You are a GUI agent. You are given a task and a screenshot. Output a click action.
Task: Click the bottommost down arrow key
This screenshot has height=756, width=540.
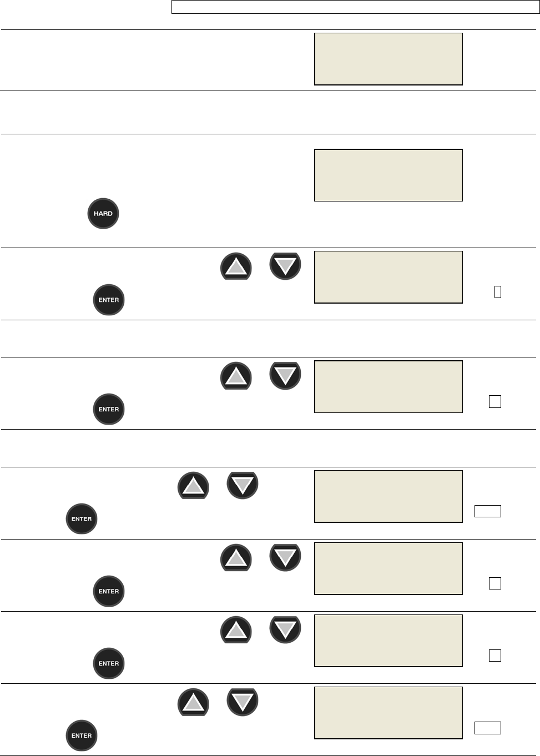(x=243, y=702)
